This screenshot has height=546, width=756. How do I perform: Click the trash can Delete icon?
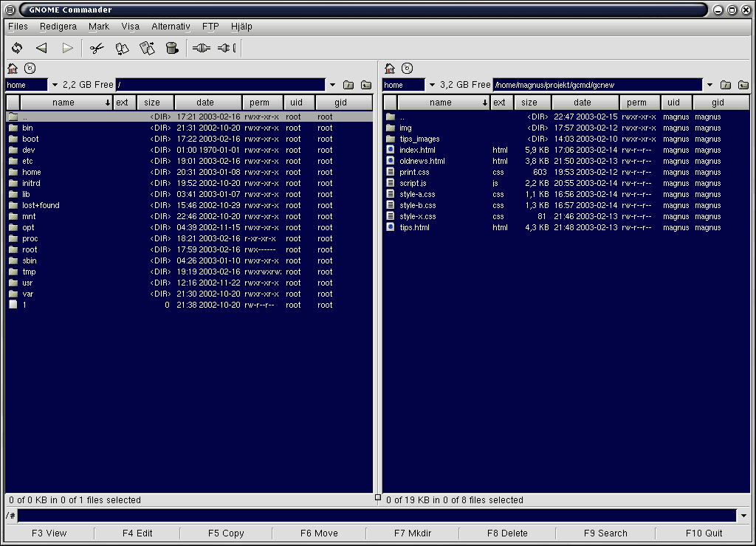coord(171,49)
